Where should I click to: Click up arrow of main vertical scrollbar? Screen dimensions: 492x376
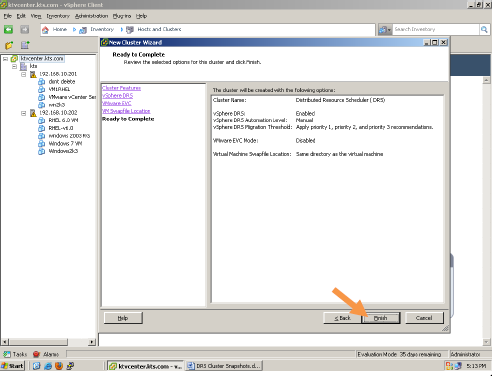click(x=486, y=80)
